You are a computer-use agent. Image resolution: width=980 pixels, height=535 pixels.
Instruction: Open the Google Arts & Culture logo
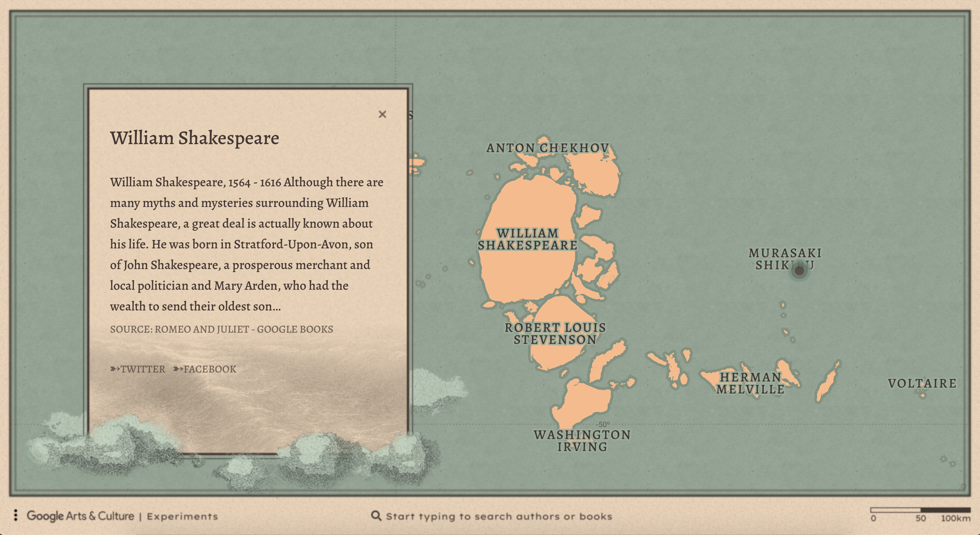coord(81,516)
